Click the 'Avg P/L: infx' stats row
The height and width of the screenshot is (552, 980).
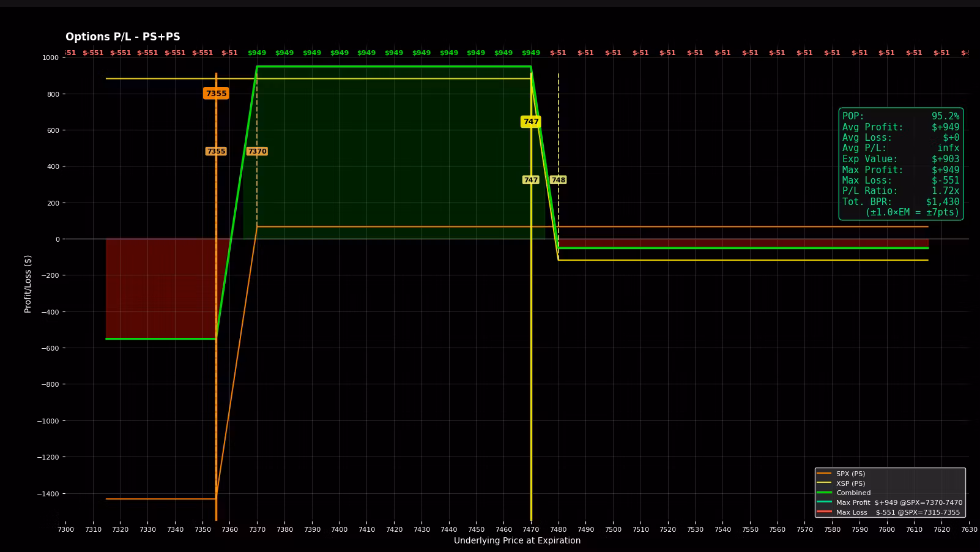tap(900, 148)
